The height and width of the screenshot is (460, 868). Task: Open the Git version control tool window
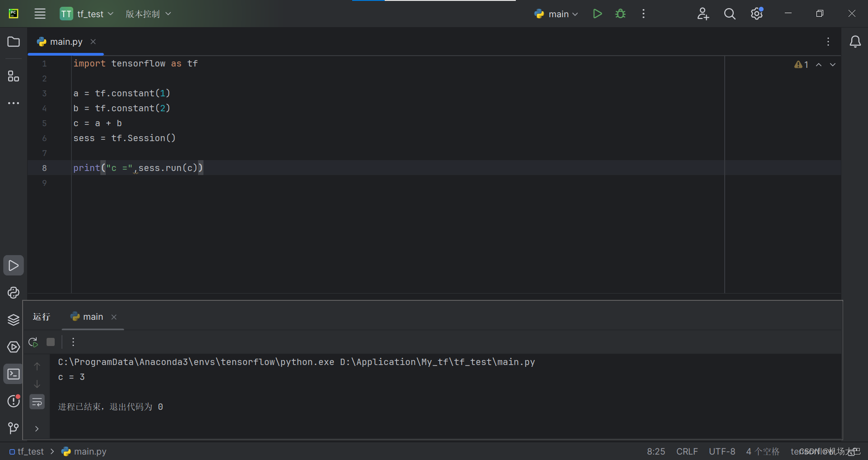point(14,428)
